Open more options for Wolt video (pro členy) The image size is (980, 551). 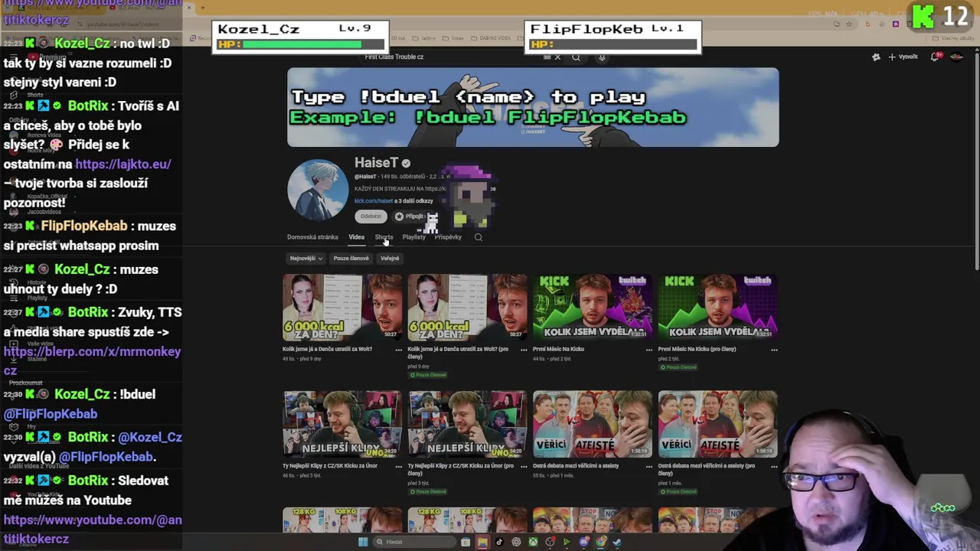coord(524,350)
